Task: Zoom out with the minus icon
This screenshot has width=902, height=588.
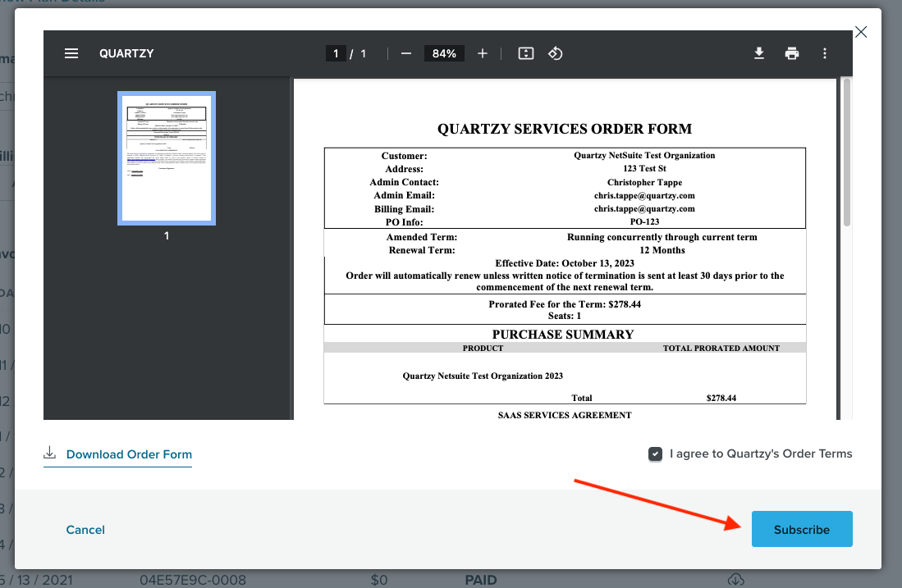Action: pos(406,53)
